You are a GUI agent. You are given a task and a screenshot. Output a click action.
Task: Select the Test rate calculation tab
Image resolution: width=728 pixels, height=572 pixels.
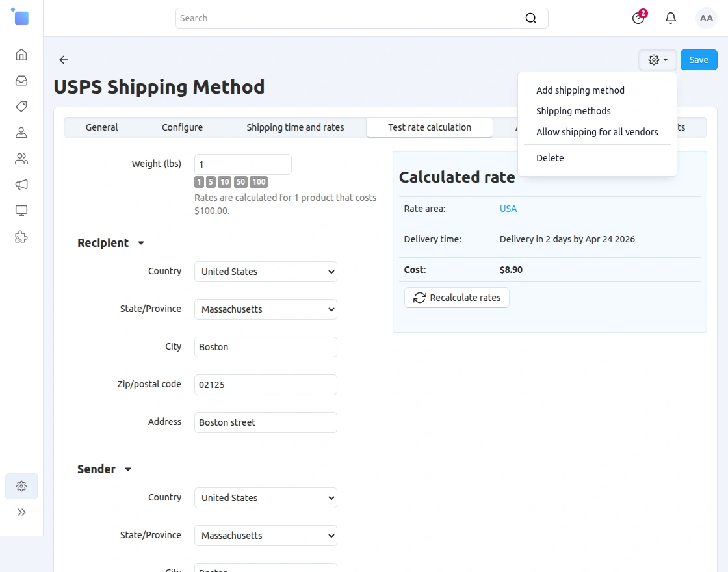pyautogui.click(x=430, y=127)
